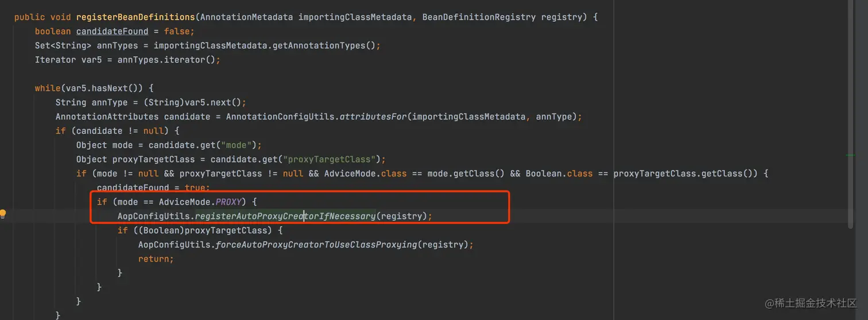Click the "proxyTargetClass" string literal
This screenshot has height=320, width=868.
point(330,159)
